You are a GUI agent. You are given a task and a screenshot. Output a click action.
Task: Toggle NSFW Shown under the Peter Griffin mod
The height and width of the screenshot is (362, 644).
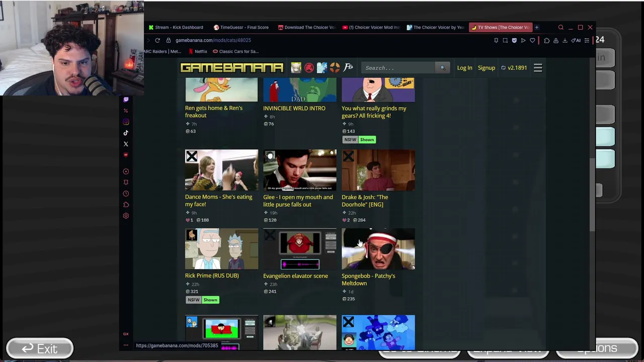point(359,140)
